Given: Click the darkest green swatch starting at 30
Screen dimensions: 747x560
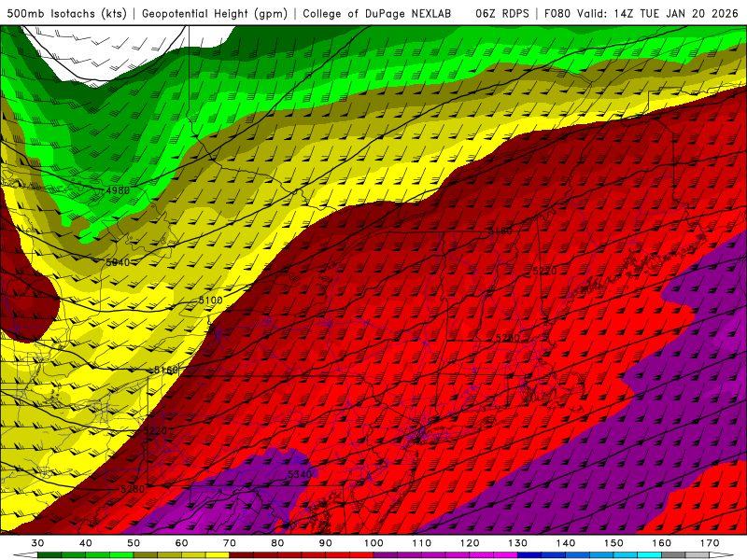Looking at the screenshot, I should point(49,555).
